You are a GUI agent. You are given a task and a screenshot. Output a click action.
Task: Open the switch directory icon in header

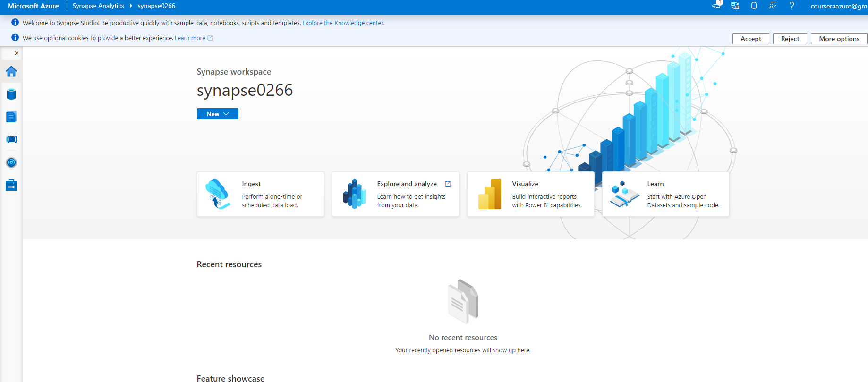click(735, 6)
